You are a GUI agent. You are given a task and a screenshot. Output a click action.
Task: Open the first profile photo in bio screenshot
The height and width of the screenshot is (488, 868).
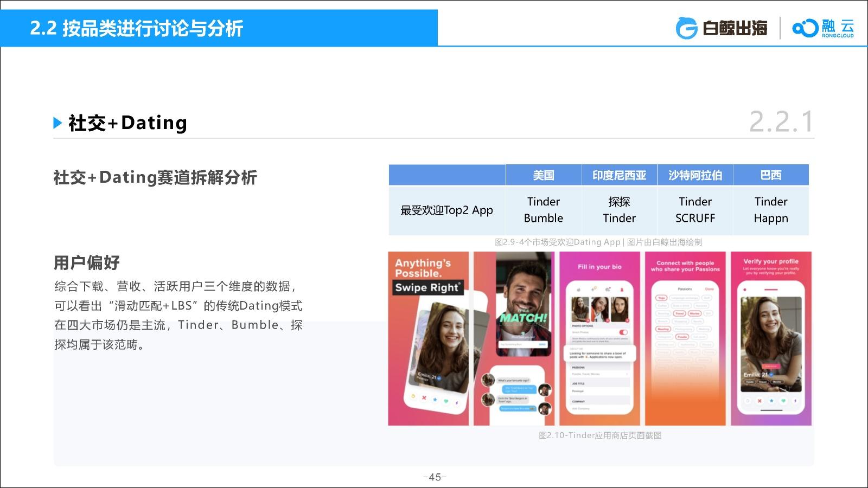580,309
